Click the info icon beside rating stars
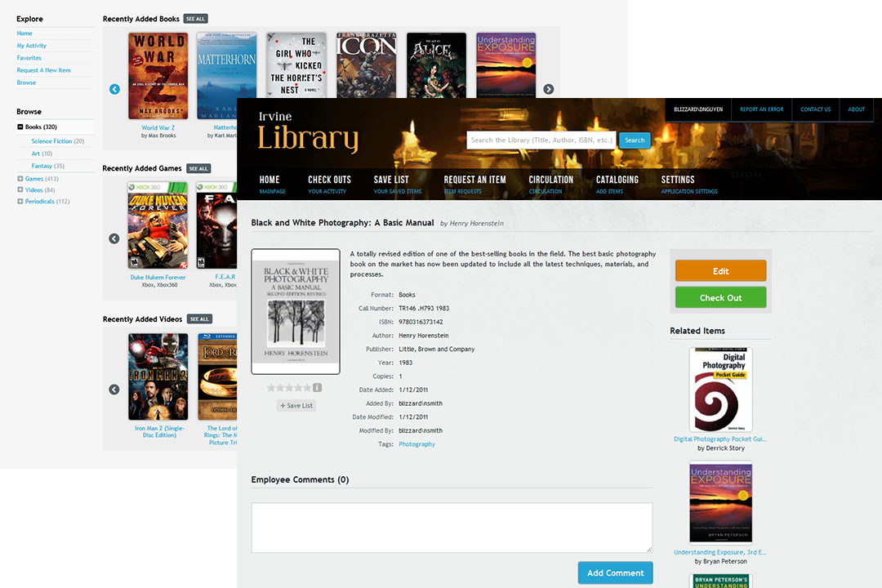This screenshot has height=588, width=882. pos(318,388)
